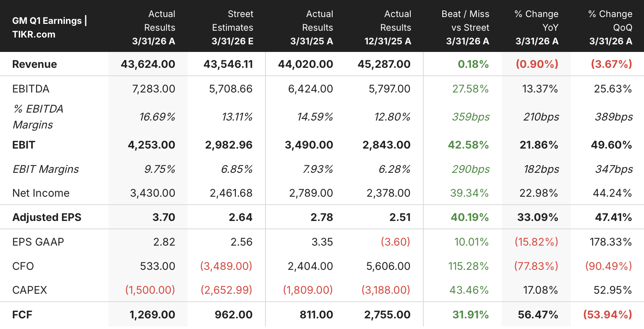Click the 389bps QoQ margin change
The height and width of the screenshot is (329, 644).
coord(614,117)
